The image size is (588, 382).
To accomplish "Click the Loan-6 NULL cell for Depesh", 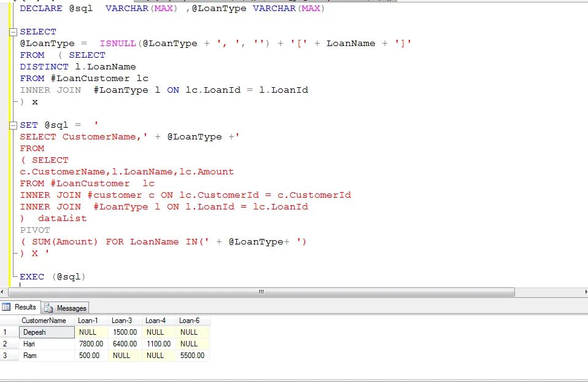I will (193, 332).
